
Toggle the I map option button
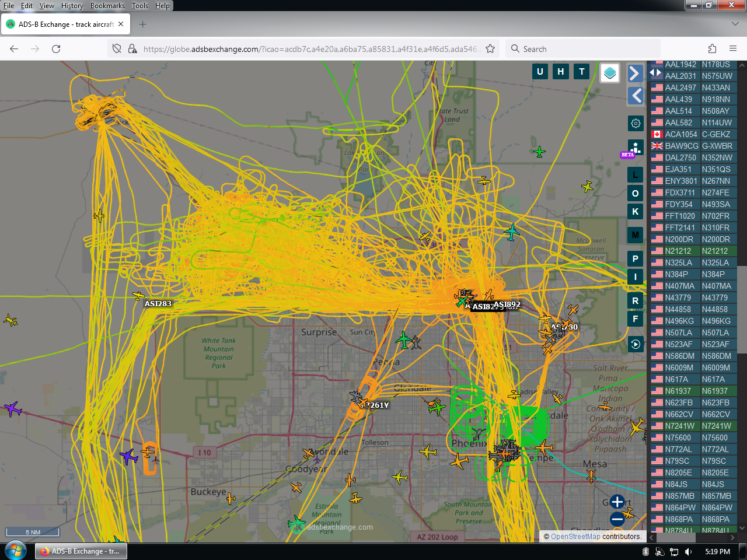click(636, 277)
